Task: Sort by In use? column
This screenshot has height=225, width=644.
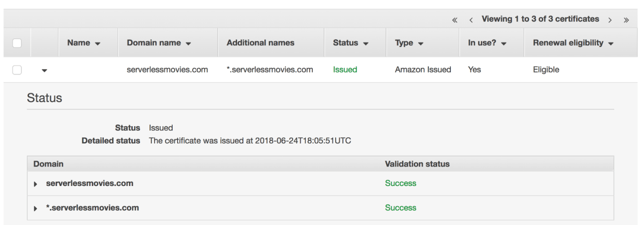Action: (x=487, y=43)
